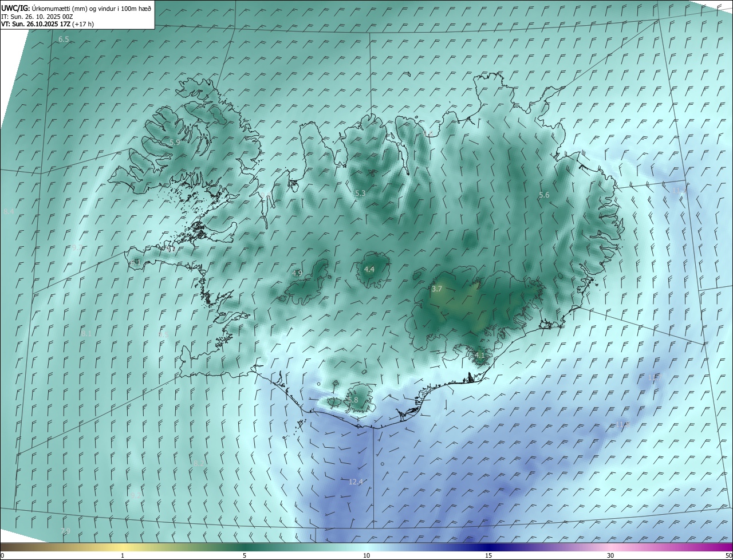Click the 5 mark on the color scale
Screen dimensions: 733x560
click(245, 555)
